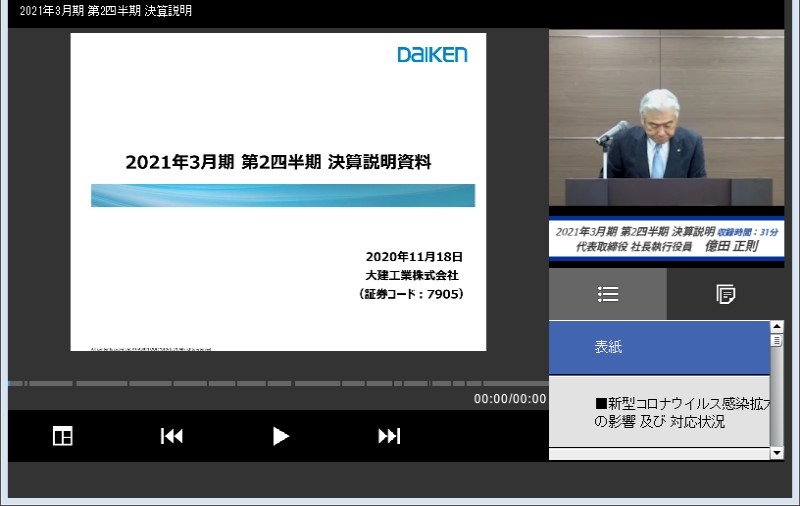Click 大建工業株式会社 text on slide
The image size is (800, 506).
pyautogui.click(x=412, y=275)
